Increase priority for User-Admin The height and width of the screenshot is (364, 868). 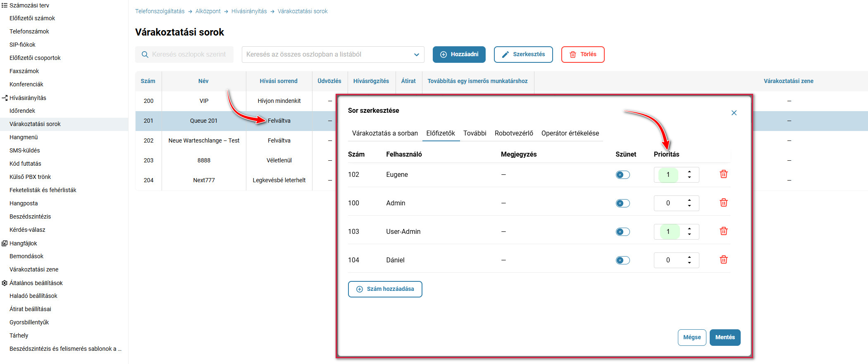point(689,228)
